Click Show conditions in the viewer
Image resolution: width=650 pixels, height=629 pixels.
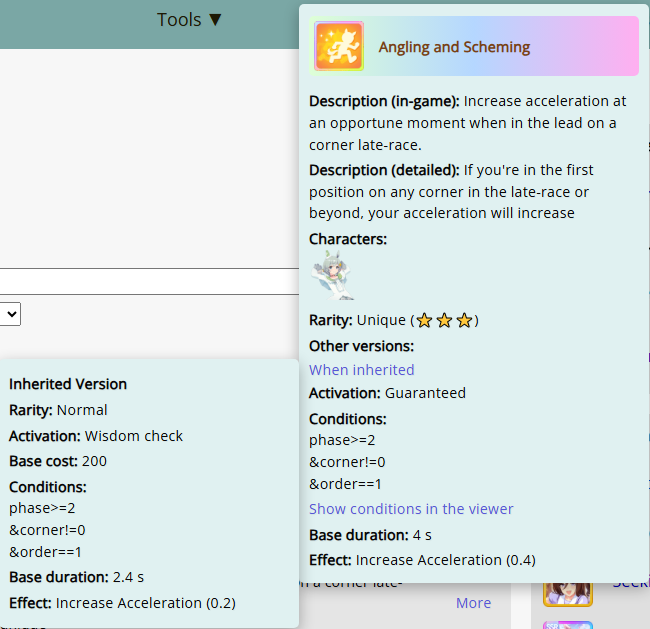(x=411, y=509)
